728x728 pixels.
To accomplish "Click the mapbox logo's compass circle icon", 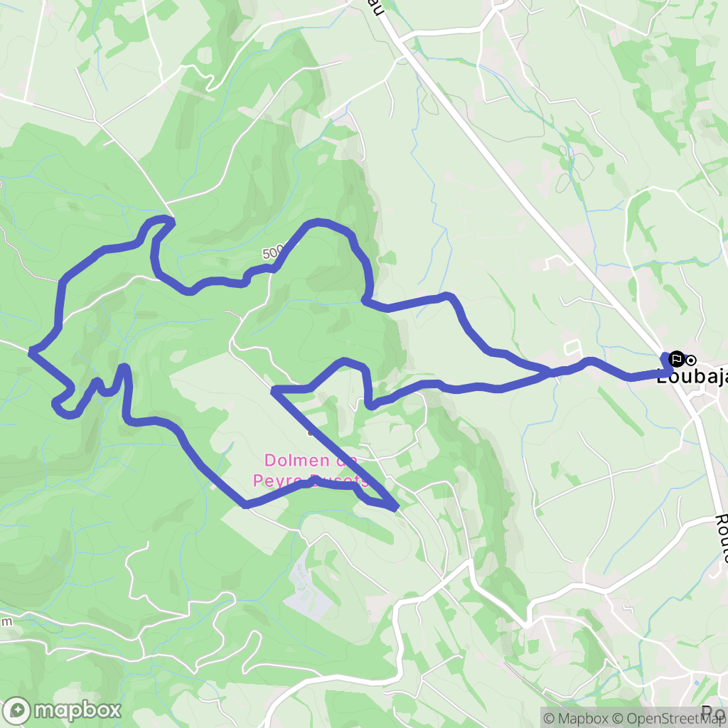I will (17, 711).
